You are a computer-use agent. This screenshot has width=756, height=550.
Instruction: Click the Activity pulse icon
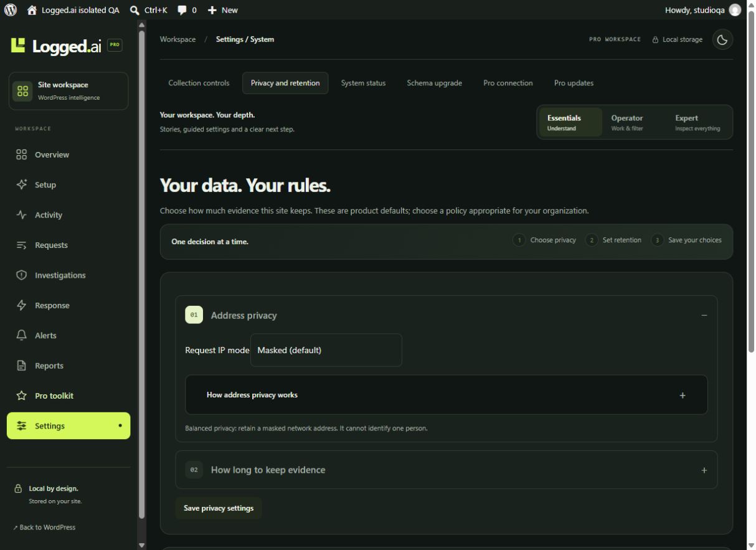coord(22,215)
